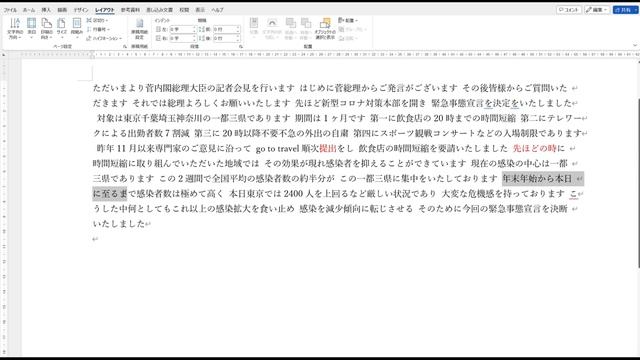Image resolution: width=640 pixels, height=360 pixels.
Task: Click the vertical scrollbar thumb
Action: point(638,183)
